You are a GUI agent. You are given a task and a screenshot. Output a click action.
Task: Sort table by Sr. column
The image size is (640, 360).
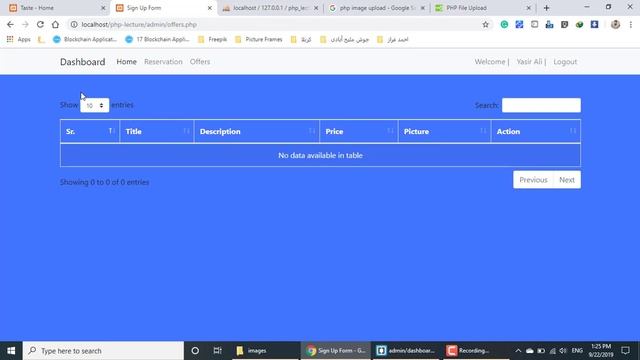click(x=90, y=131)
